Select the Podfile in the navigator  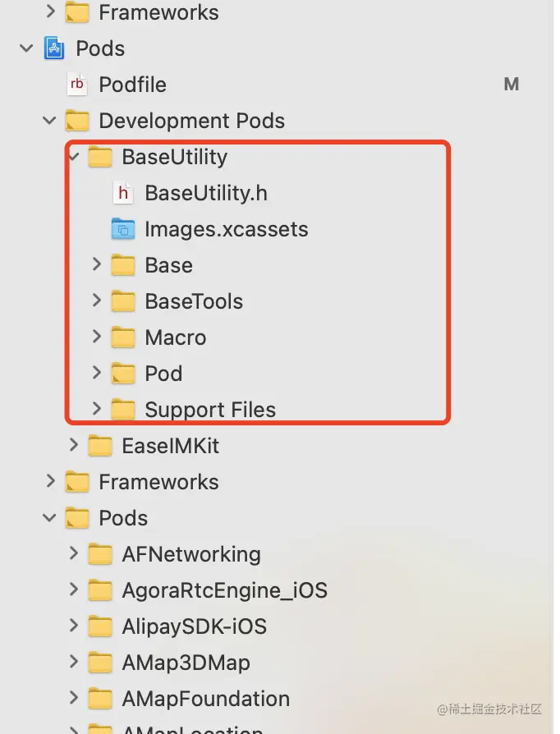click(x=132, y=85)
